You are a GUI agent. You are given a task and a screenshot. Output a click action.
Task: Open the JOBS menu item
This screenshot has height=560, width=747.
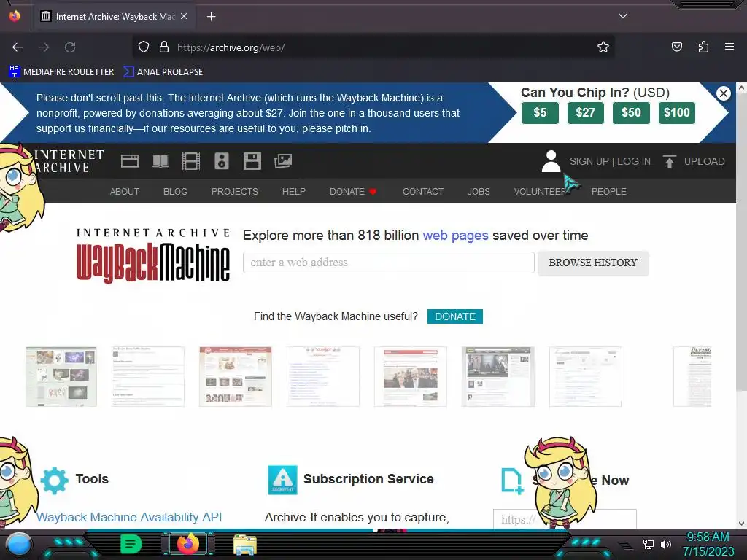point(479,192)
